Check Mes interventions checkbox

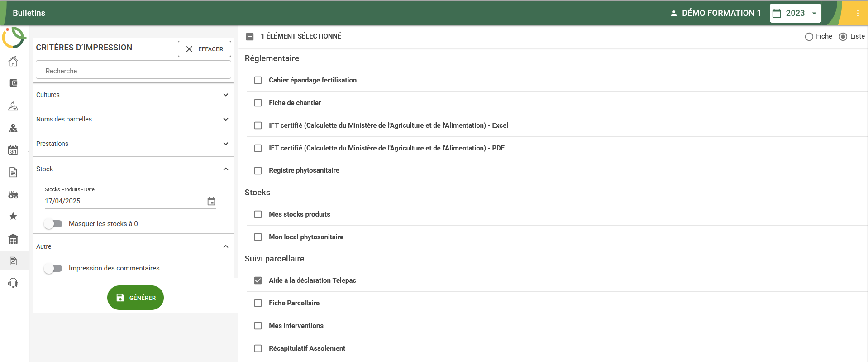coord(258,326)
